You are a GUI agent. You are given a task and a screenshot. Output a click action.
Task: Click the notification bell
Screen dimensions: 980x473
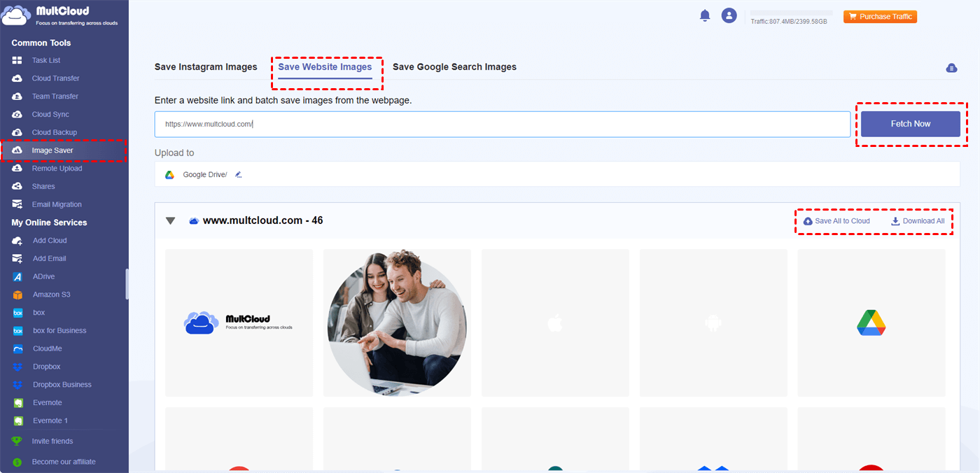(x=705, y=15)
